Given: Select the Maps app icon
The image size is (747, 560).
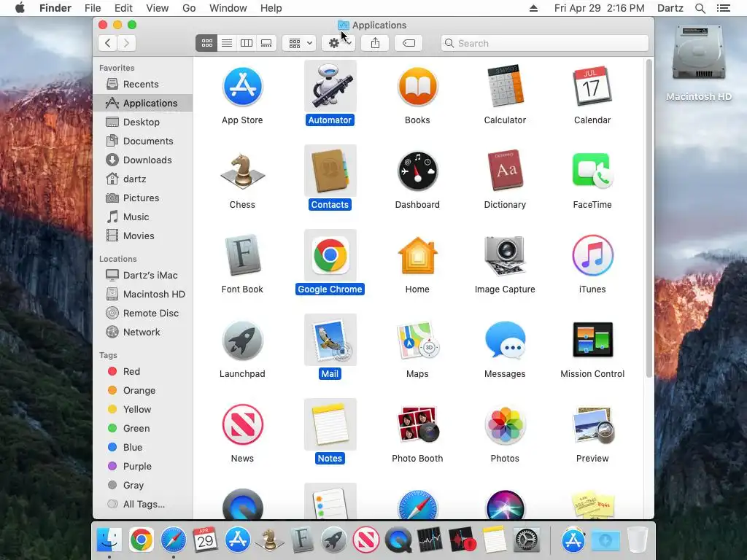Looking at the screenshot, I should tap(417, 341).
